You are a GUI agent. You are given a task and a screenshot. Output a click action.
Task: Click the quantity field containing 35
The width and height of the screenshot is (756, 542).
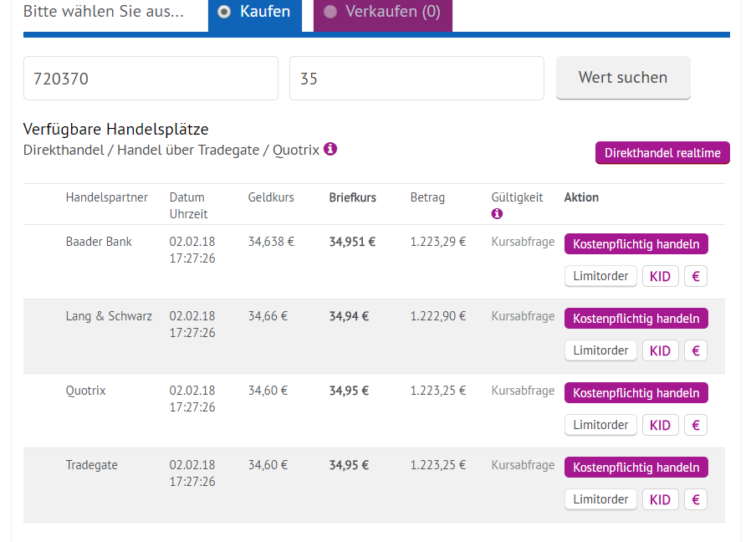(416, 79)
